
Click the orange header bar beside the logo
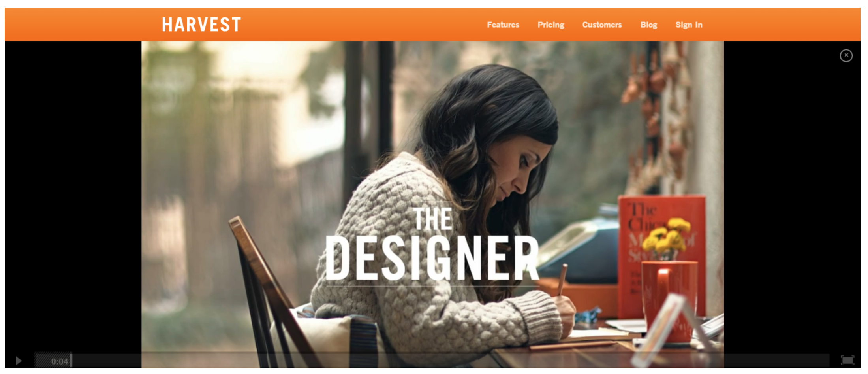pos(355,25)
